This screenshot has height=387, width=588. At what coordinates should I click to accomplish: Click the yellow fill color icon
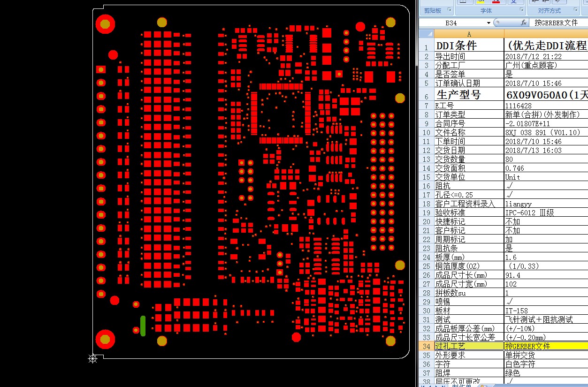479,1
